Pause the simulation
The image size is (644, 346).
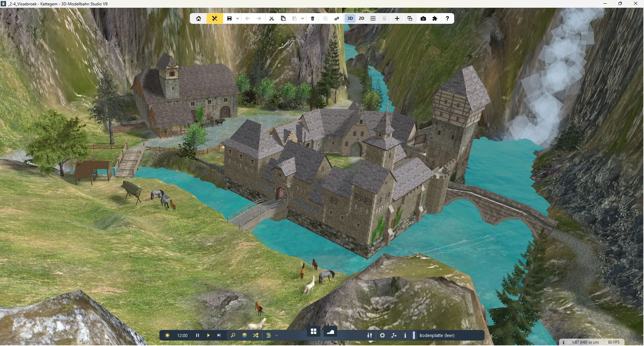coord(198,336)
